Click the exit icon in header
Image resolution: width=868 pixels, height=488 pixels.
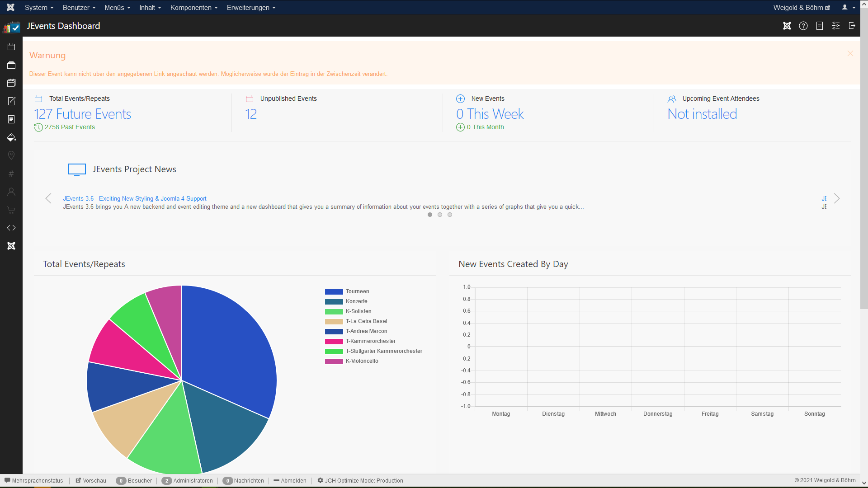(x=852, y=26)
